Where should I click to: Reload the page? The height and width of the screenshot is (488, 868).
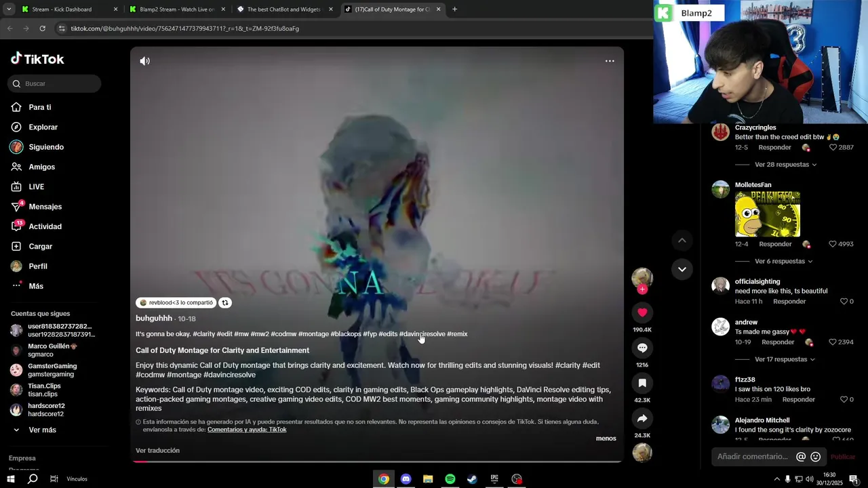[x=42, y=28]
